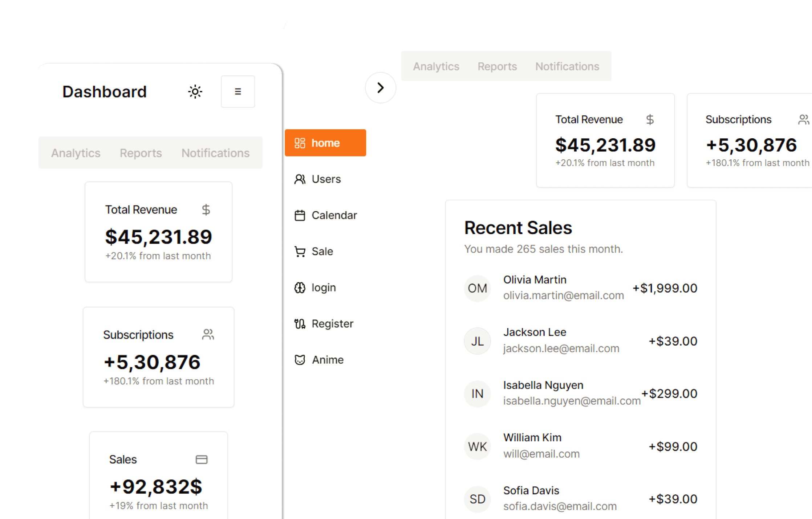Click users icon on desktop Subscriptions card
The height and width of the screenshot is (519, 812).
pos(804,119)
